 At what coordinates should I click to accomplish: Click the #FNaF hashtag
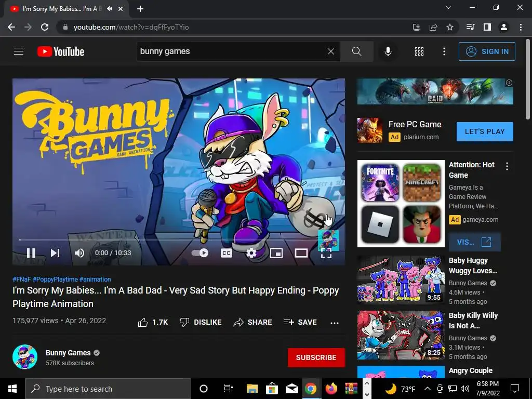(22, 279)
